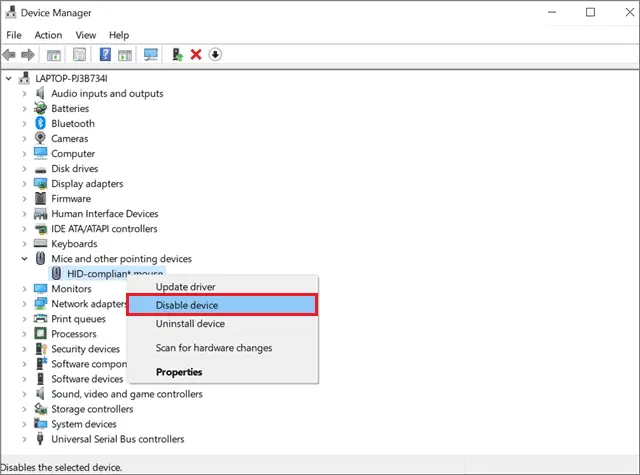Expand Sound, video and game controllers chevron
The image size is (640, 475).
coord(24,394)
